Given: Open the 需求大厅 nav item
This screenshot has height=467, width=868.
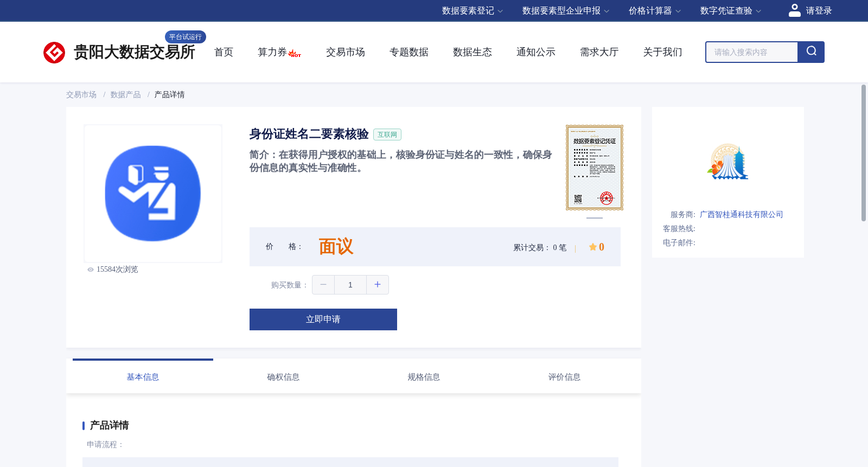Looking at the screenshot, I should [599, 52].
